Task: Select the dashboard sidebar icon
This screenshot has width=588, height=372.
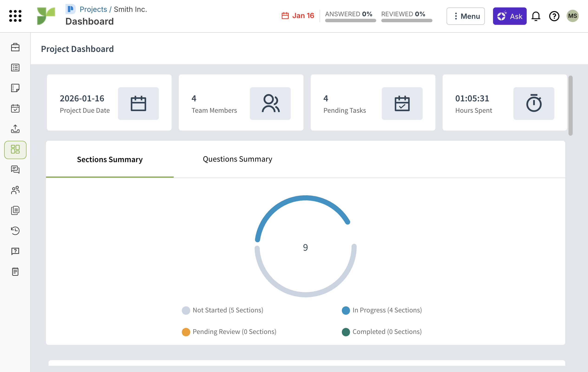Action: pyautogui.click(x=15, y=150)
